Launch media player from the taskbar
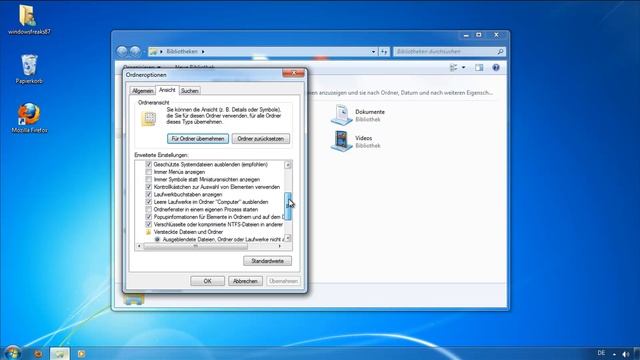This screenshot has height=360, width=640. pyautogui.click(x=81, y=353)
